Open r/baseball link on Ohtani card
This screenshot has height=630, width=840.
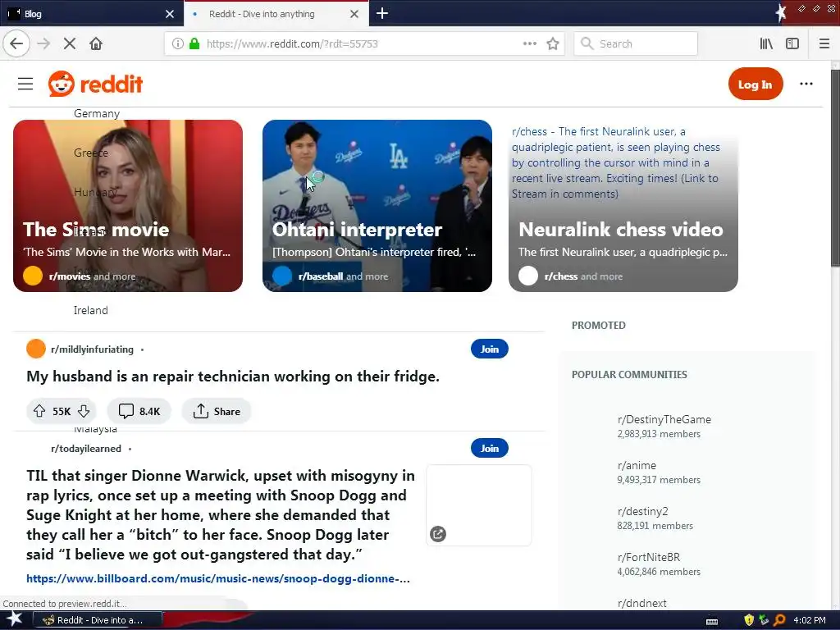tap(321, 276)
